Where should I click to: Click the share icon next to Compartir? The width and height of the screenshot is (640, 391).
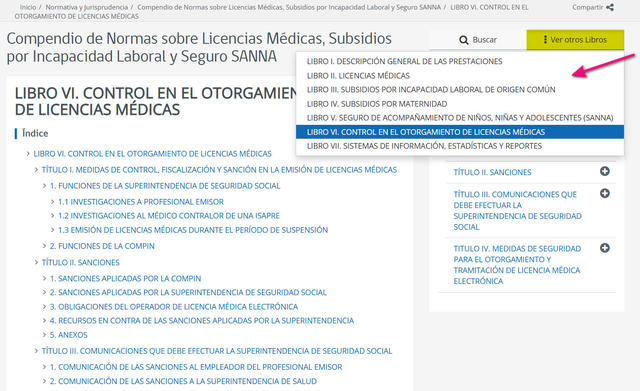[x=610, y=7]
